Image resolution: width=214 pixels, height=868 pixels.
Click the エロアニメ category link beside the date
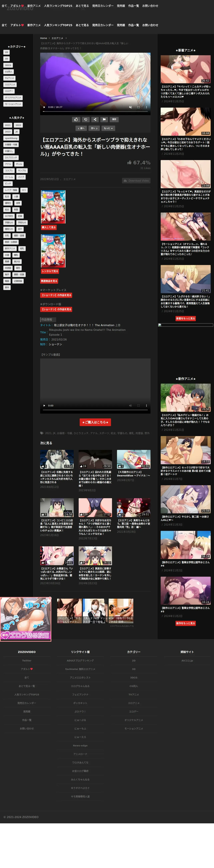tap(69, 179)
